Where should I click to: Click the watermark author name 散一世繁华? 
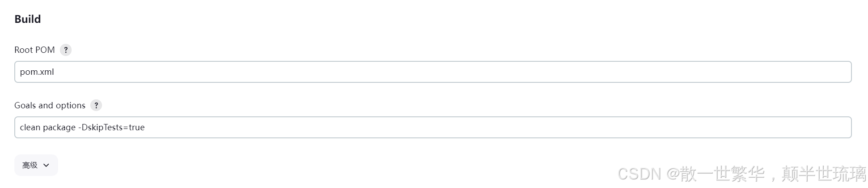[x=723, y=174]
